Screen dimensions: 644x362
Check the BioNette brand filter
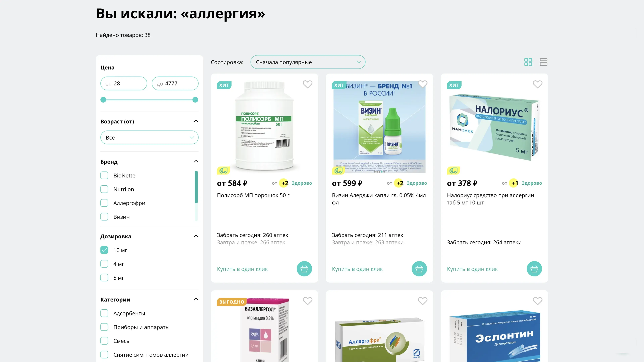104,175
